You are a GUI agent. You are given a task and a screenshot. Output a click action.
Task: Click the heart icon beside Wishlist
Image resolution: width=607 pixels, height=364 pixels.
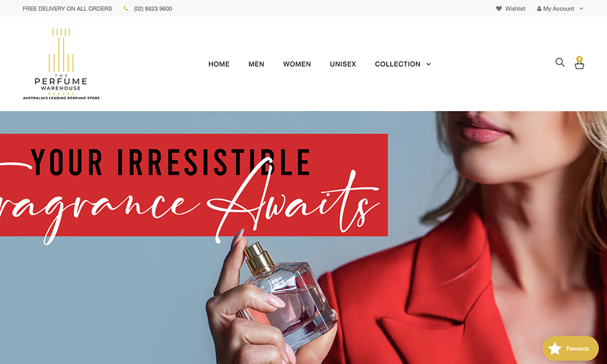(498, 8)
